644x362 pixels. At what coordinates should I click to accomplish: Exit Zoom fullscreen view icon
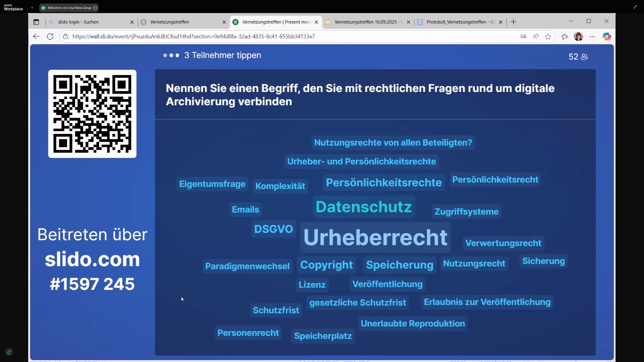tap(635, 7)
